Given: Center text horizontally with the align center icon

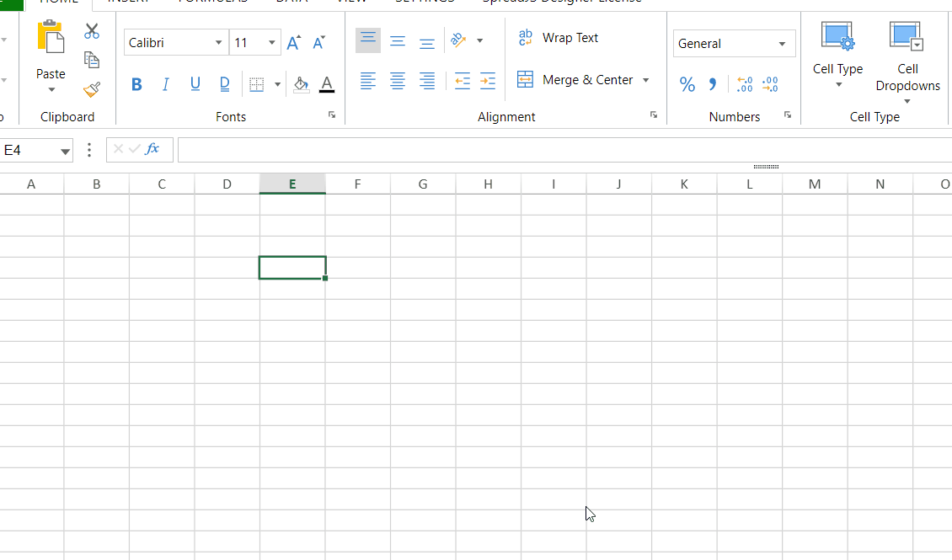Looking at the screenshot, I should (x=398, y=81).
